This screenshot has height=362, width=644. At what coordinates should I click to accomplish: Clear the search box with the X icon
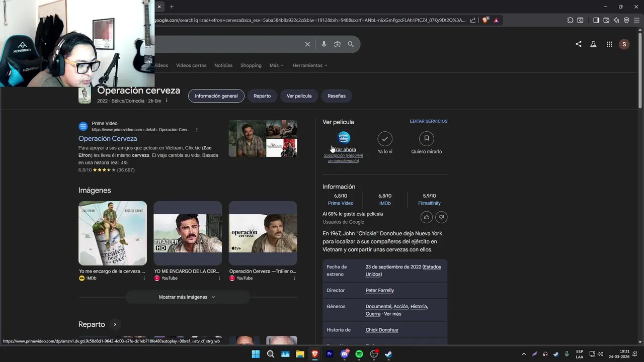coord(307,44)
